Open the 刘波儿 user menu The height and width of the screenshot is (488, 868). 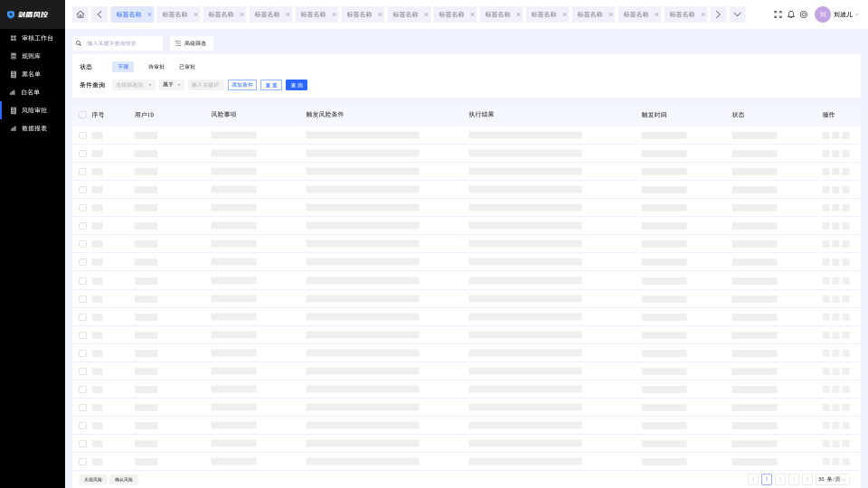846,14
